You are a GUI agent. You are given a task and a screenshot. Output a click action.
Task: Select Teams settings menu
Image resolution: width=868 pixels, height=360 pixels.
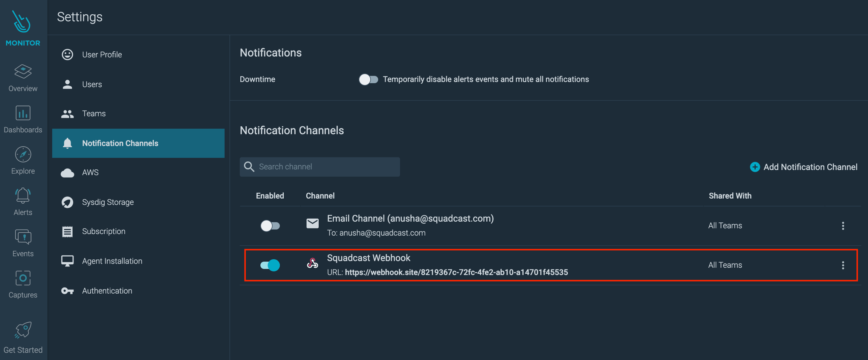(138, 113)
